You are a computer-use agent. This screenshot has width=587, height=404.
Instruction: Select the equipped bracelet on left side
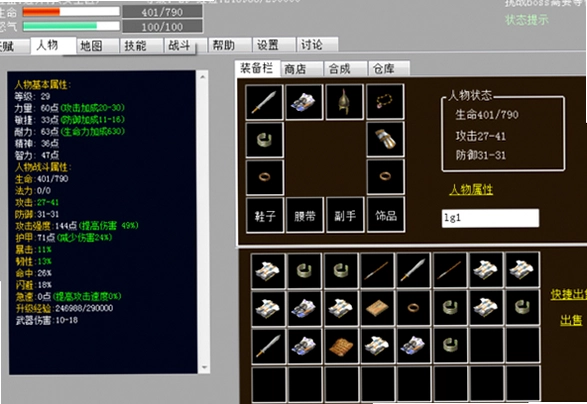(x=265, y=140)
